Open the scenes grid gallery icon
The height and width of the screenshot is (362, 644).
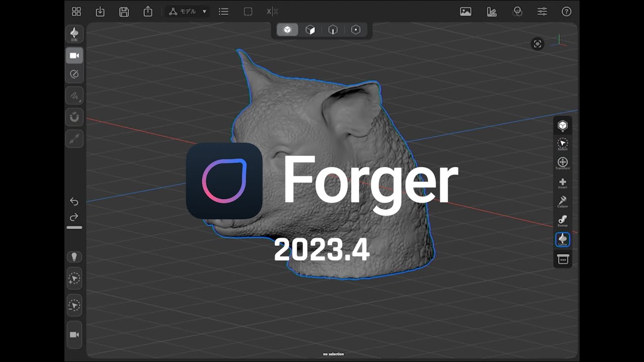(76, 12)
